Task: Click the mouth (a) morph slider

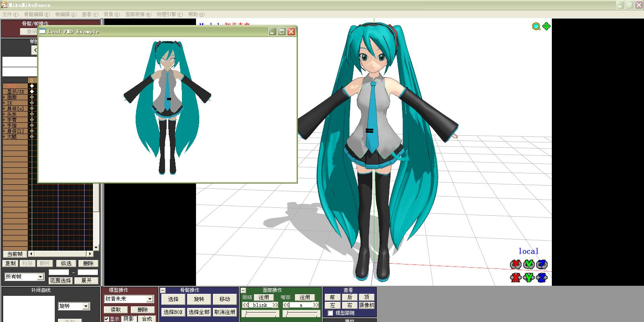Action: [x=301, y=313]
